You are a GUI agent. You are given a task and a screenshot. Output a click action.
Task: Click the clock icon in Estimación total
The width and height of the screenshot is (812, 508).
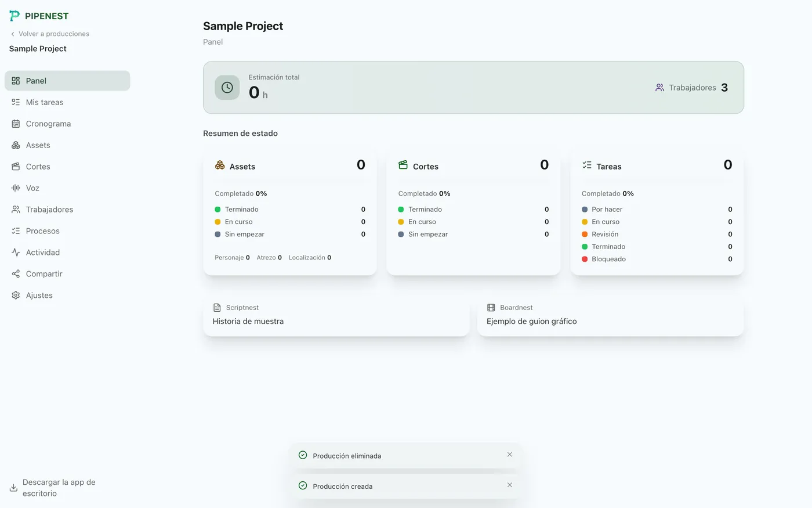coord(227,88)
